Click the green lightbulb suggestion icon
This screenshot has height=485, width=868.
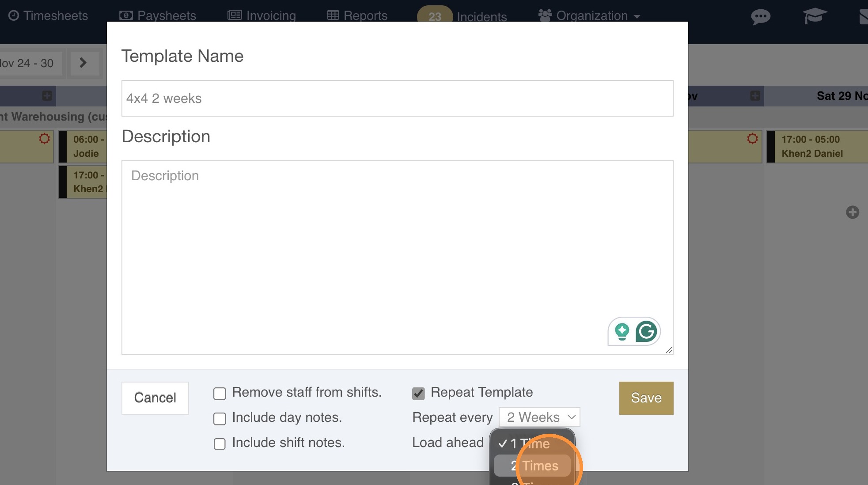click(x=622, y=331)
